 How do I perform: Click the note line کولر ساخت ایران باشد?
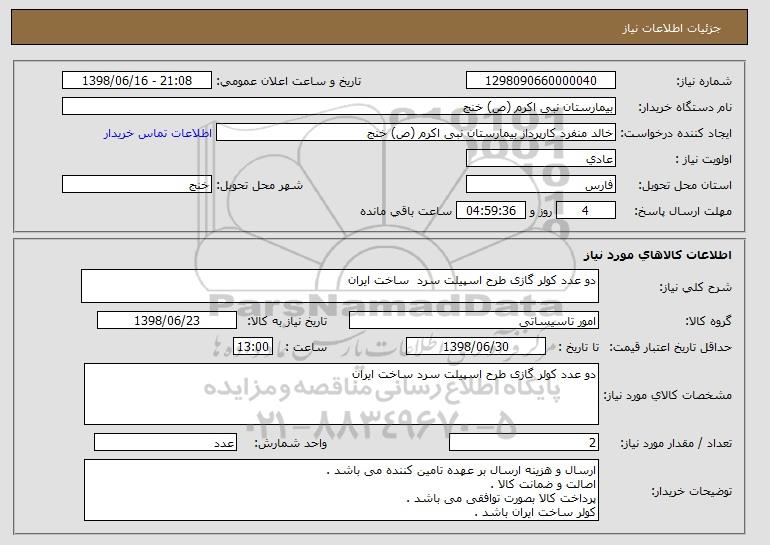point(536,513)
